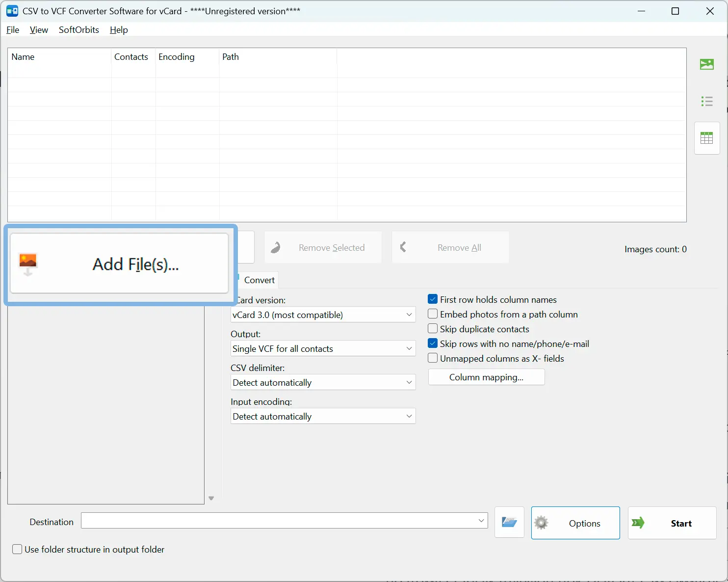Click the Add File(s) picture icon
Image resolution: width=728 pixels, height=582 pixels.
tap(28, 264)
